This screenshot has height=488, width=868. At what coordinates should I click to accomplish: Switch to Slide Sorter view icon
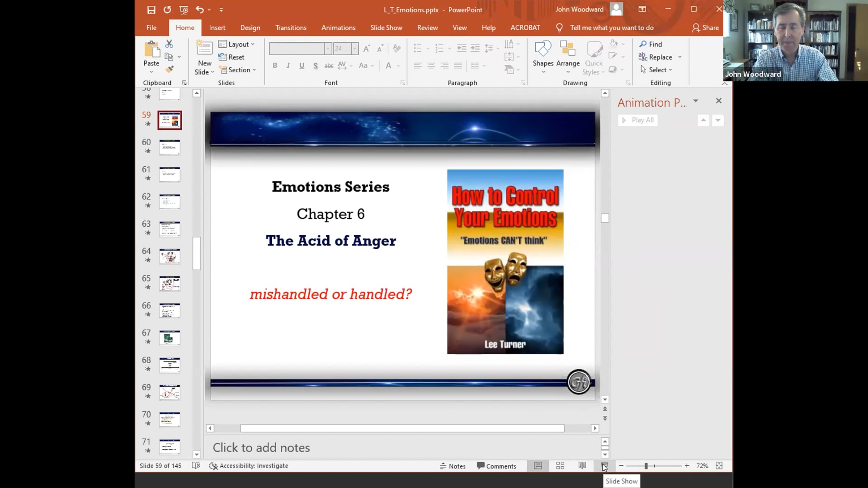560,466
